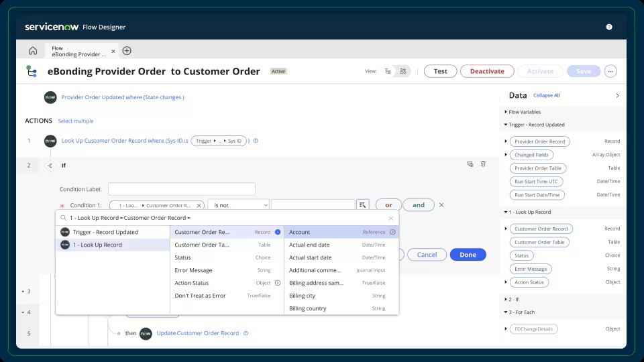This screenshot has height=362, width=644.
Task: Click into the Condition Label field
Action: (181, 189)
